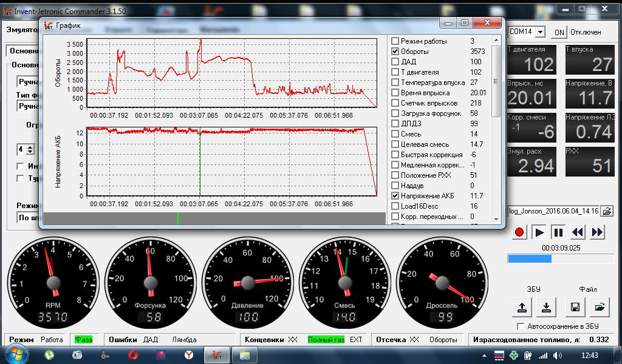Rewind the log playback

(578, 232)
